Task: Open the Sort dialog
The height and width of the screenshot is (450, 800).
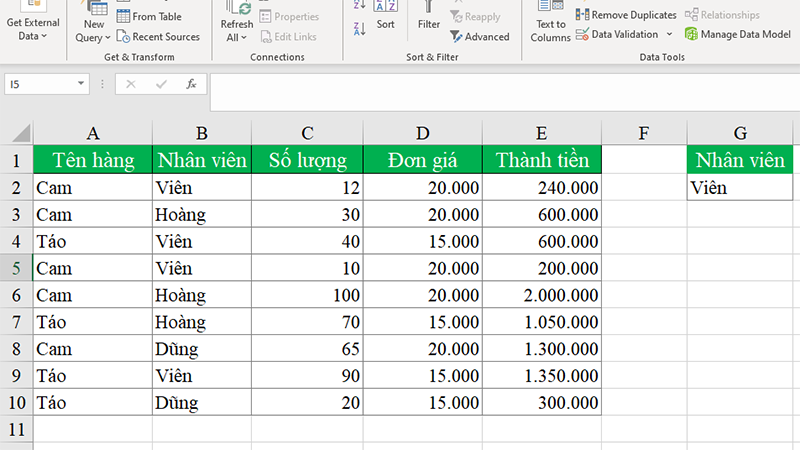Action: click(x=385, y=15)
